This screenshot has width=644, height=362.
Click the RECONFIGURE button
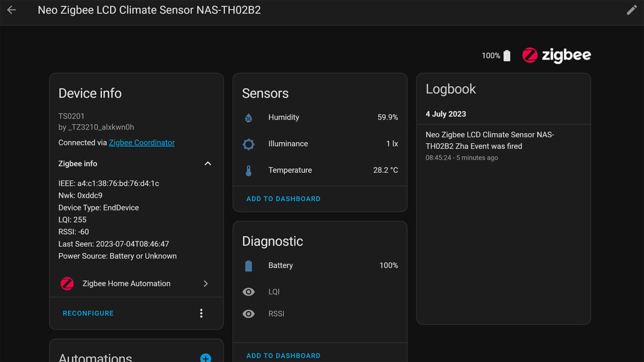[x=88, y=313]
